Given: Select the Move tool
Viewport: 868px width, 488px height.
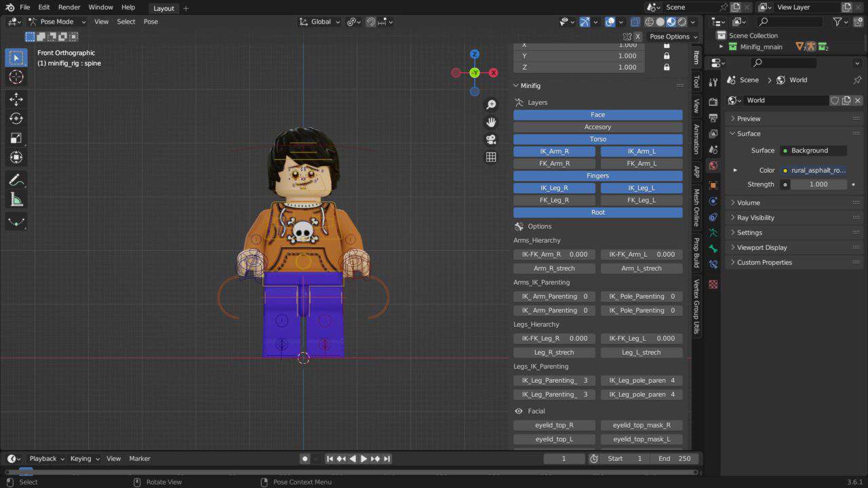Looking at the screenshot, I should 16,99.
